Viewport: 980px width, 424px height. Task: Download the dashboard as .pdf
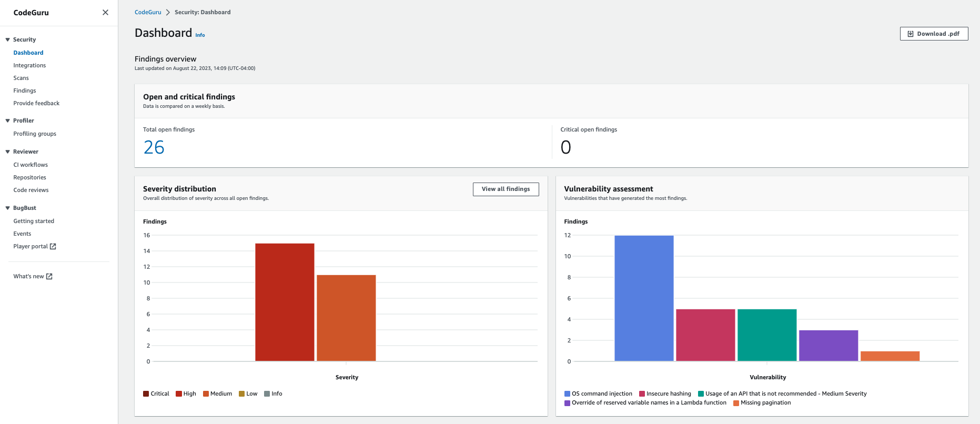pyautogui.click(x=934, y=34)
